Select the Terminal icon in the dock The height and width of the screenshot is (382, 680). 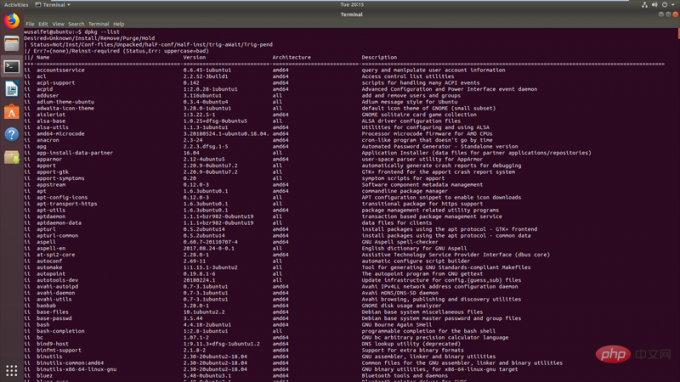12,66
